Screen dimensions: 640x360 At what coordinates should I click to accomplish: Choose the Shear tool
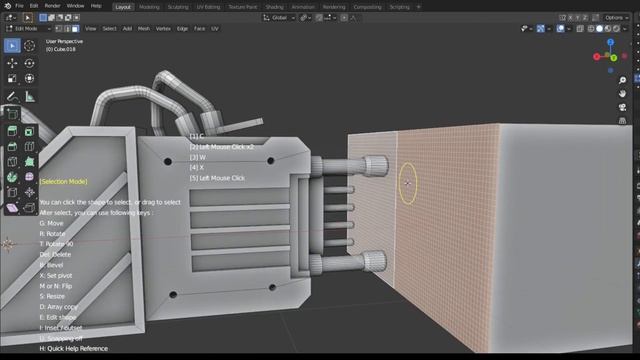[x=12, y=208]
